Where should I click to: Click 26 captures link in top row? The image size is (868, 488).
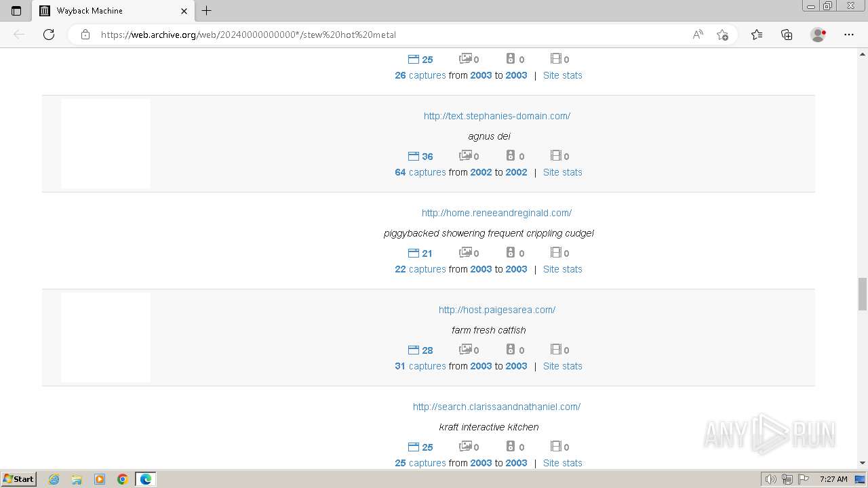coord(420,75)
